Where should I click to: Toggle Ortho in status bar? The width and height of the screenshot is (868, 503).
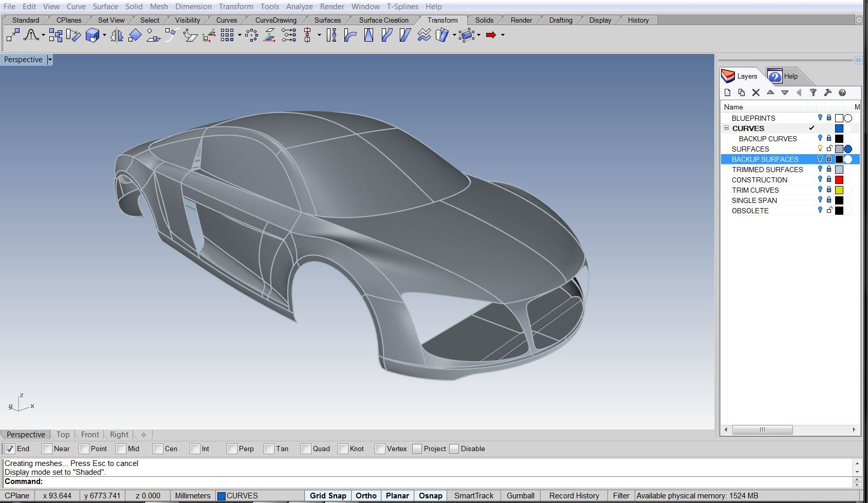click(x=366, y=496)
